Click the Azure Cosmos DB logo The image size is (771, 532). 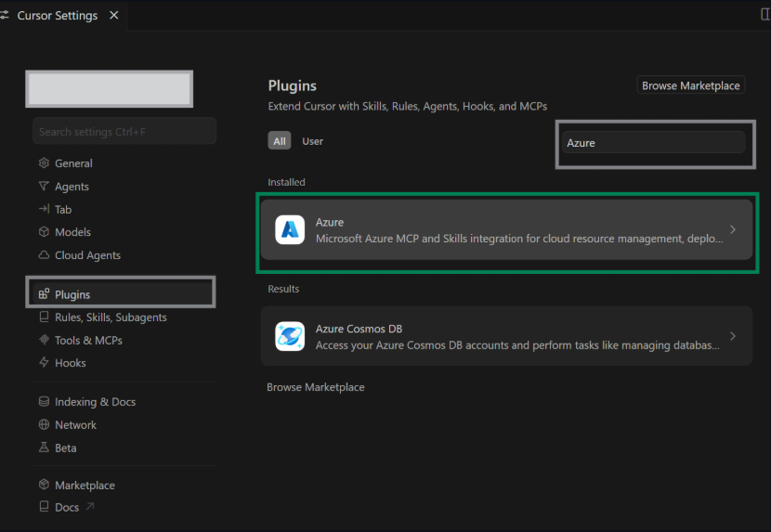click(290, 336)
